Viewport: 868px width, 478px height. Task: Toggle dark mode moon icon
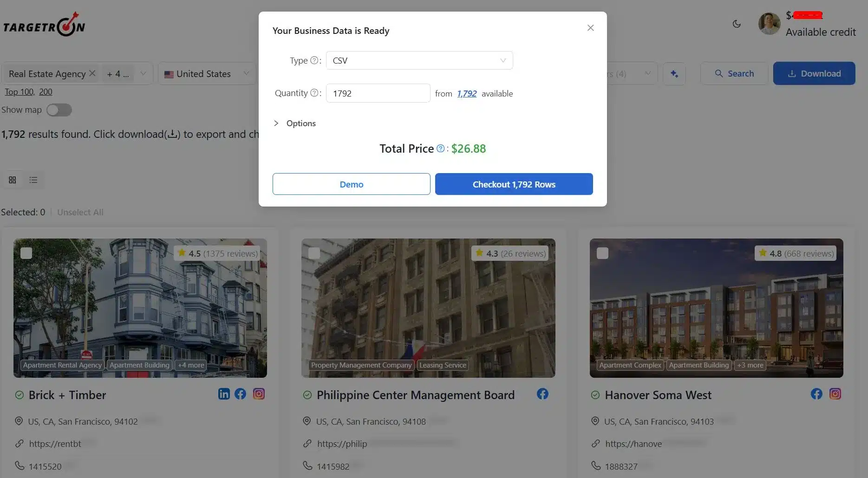737,24
